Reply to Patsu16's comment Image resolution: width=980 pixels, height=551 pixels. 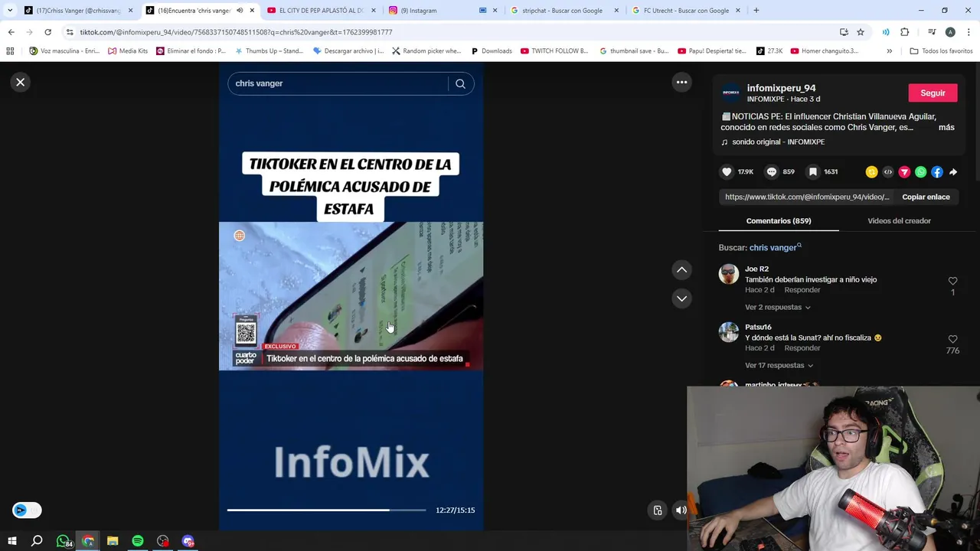coord(802,348)
